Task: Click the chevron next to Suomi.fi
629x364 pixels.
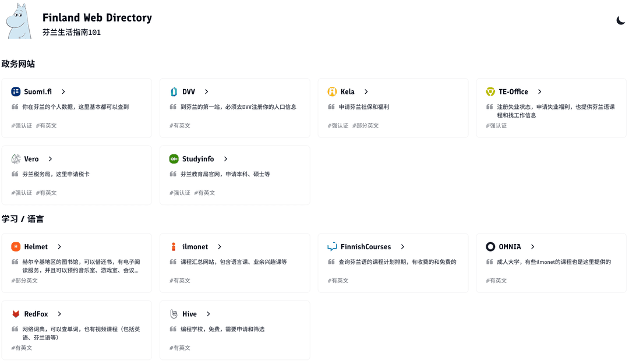Action: point(63,91)
